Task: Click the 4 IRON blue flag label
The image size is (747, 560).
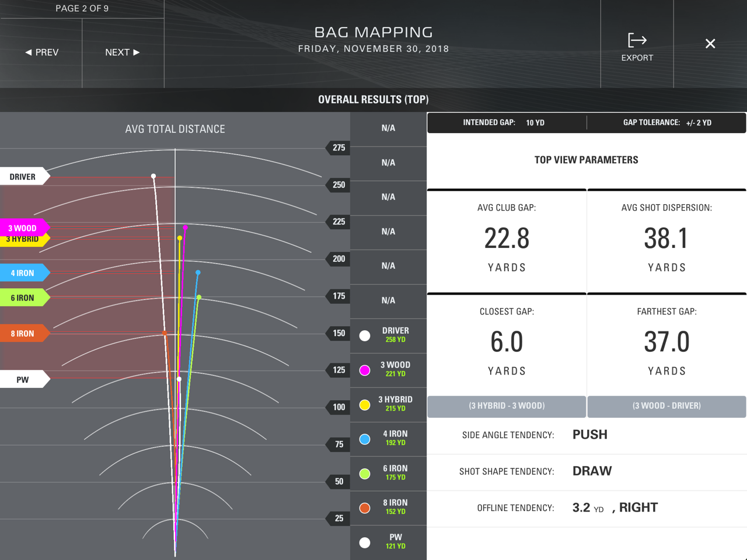Action: [x=25, y=272]
